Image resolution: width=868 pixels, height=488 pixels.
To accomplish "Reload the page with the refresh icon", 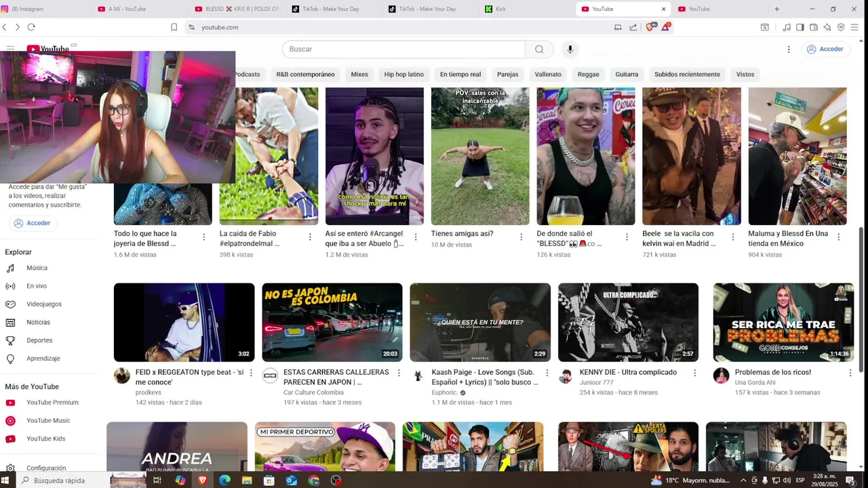I will (31, 27).
